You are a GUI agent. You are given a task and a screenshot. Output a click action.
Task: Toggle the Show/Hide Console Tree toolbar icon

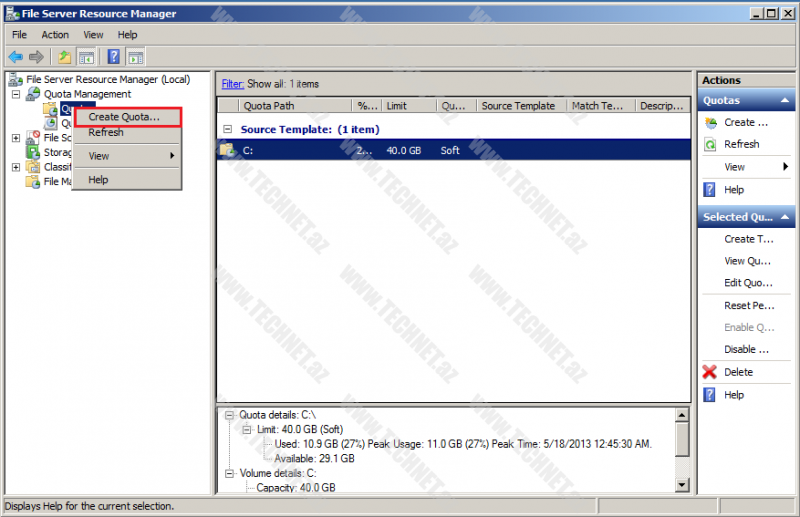click(87, 57)
